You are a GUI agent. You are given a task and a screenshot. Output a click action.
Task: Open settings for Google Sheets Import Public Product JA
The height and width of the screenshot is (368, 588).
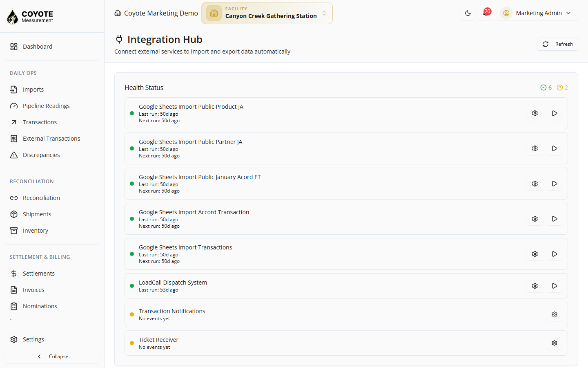(x=535, y=113)
